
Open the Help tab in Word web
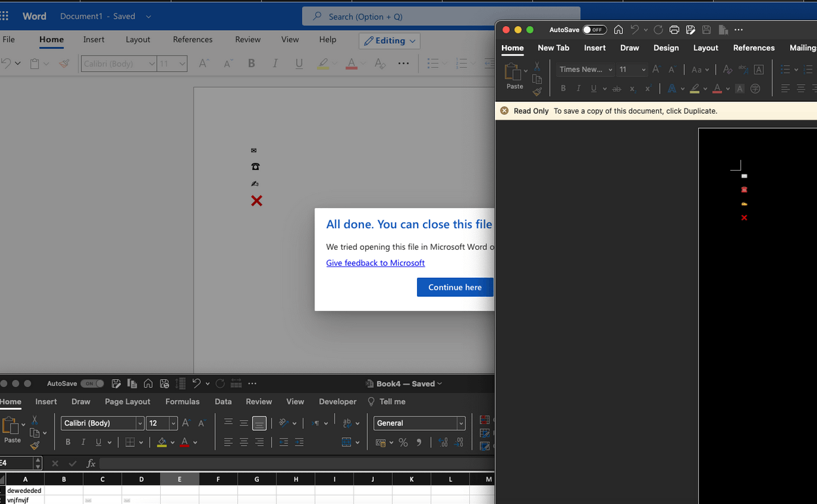pos(327,40)
